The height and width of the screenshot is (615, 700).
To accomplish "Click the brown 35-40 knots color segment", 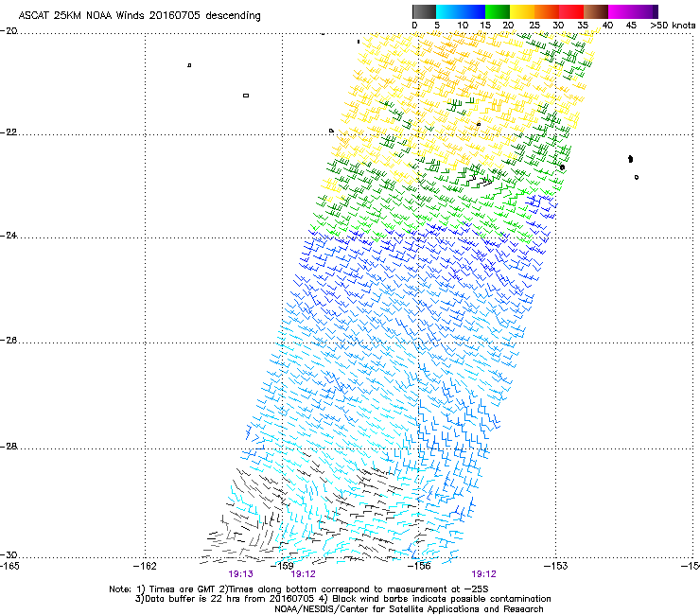I will click(596, 11).
